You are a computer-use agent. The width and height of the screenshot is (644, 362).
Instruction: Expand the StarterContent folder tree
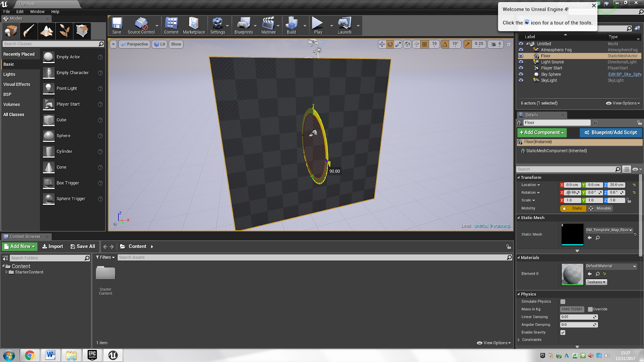(6, 272)
